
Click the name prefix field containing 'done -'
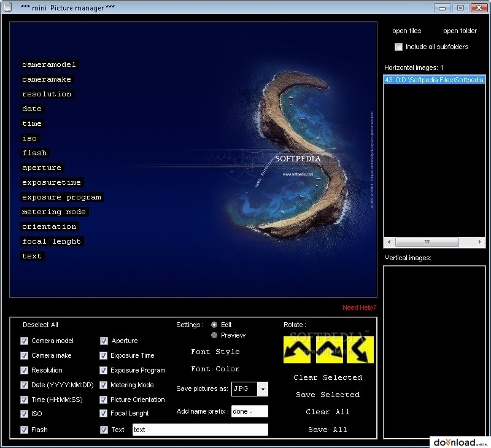pyautogui.click(x=250, y=411)
